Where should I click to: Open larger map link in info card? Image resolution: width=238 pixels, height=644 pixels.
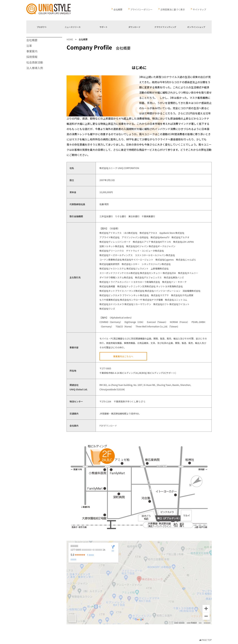73,560
